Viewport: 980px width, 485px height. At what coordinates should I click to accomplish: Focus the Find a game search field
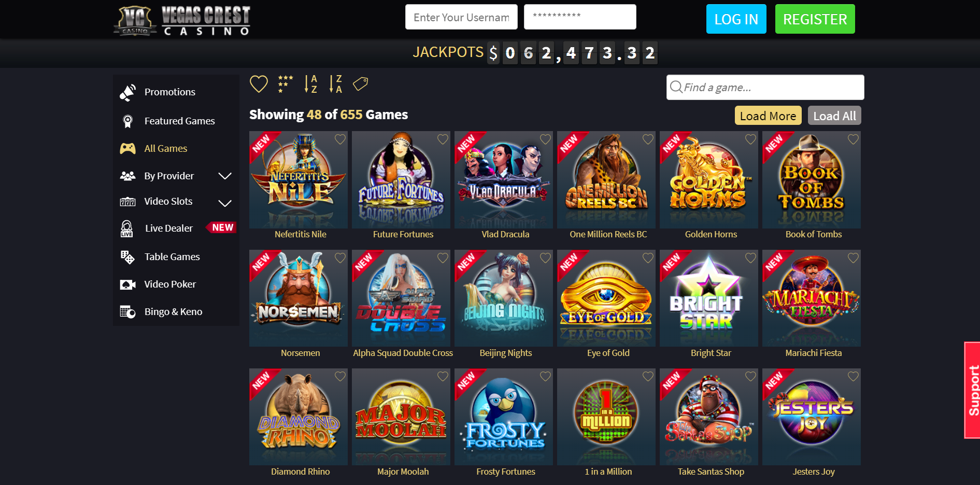[765, 88]
